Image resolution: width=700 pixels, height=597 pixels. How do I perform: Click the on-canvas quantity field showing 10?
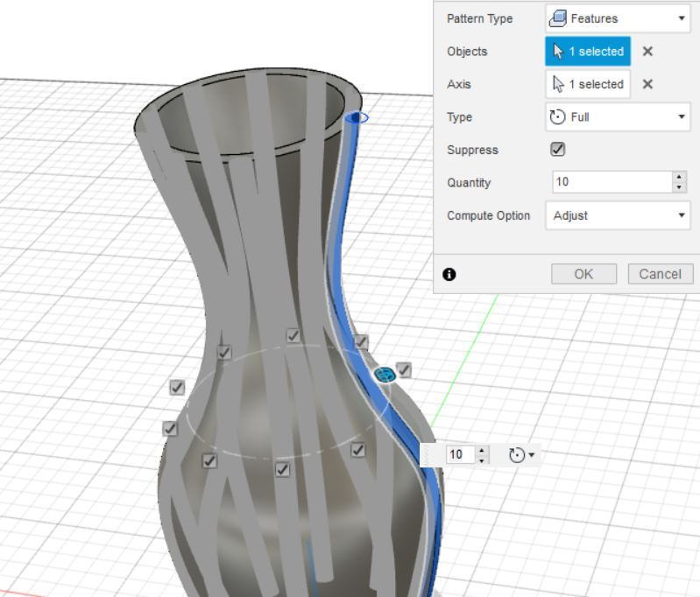point(460,454)
